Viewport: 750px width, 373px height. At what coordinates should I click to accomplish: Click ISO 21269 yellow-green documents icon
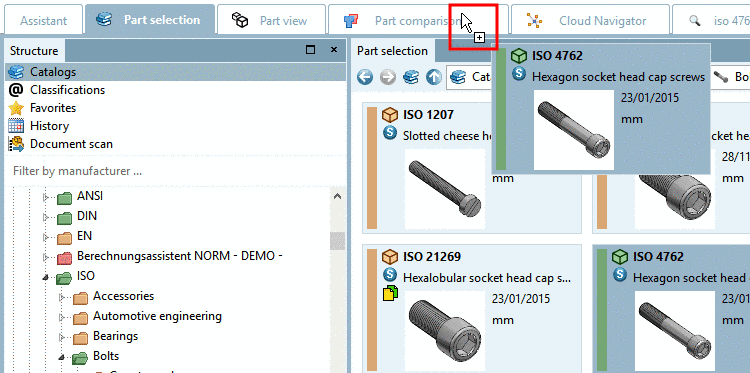point(390,293)
